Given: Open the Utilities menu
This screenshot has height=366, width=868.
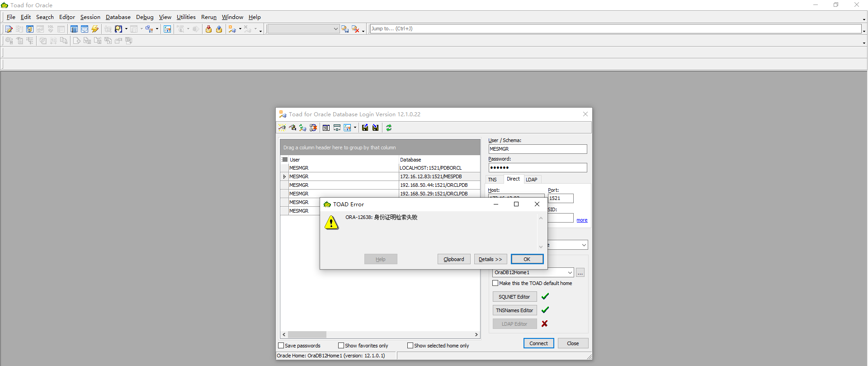Looking at the screenshot, I should tap(186, 17).
